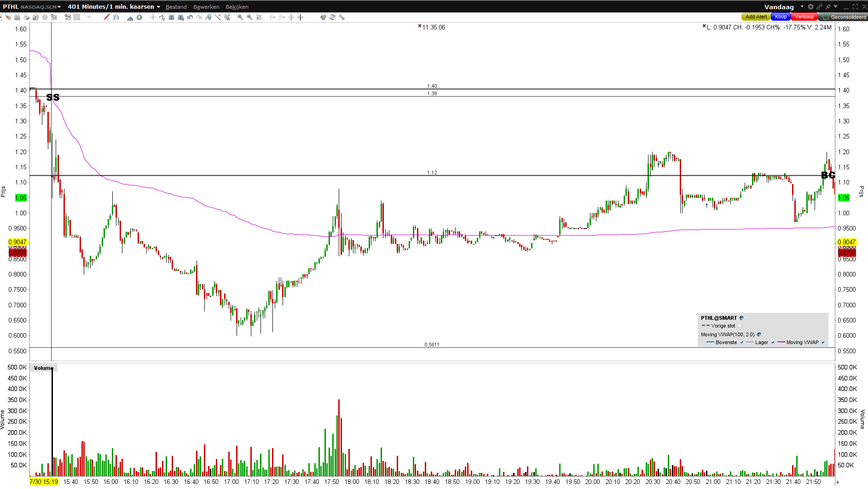This screenshot has height=489, width=868.
Task: Uncheck the Moving VWAP line checkbox
Action: (x=823, y=342)
